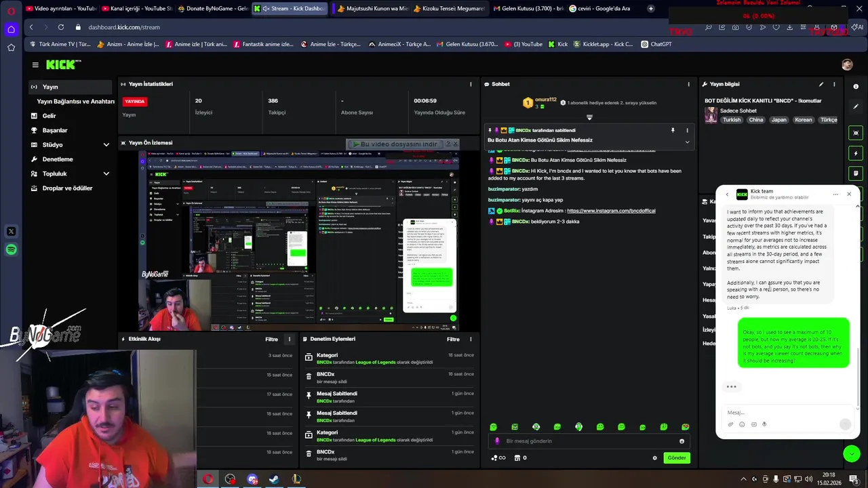
Task: Open chat settings gear icon
Action: click(655, 458)
